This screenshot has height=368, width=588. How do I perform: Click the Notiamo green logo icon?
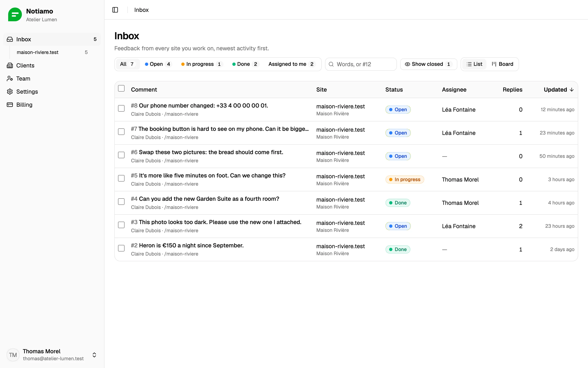tap(15, 15)
